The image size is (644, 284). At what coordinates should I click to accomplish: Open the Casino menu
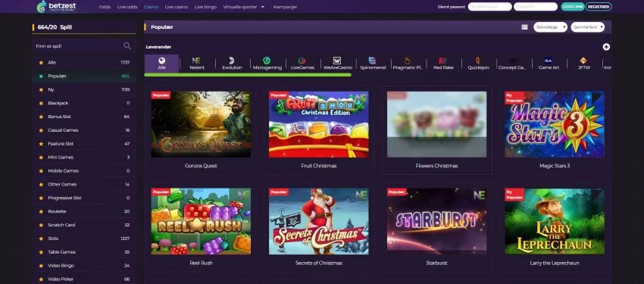(x=151, y=7)
